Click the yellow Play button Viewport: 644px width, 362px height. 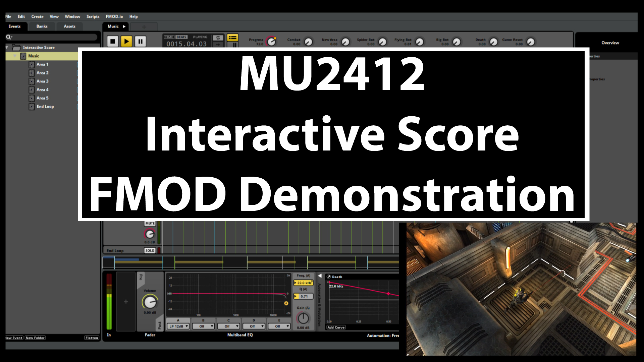pyautogui.click(x=126, y=42)
